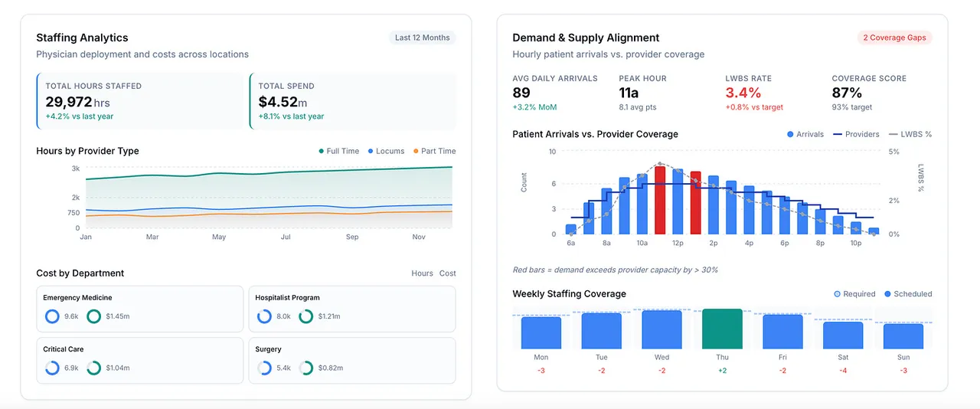
Task: Open the 2 Coverage Gaps badge
Action: point(894,38)
